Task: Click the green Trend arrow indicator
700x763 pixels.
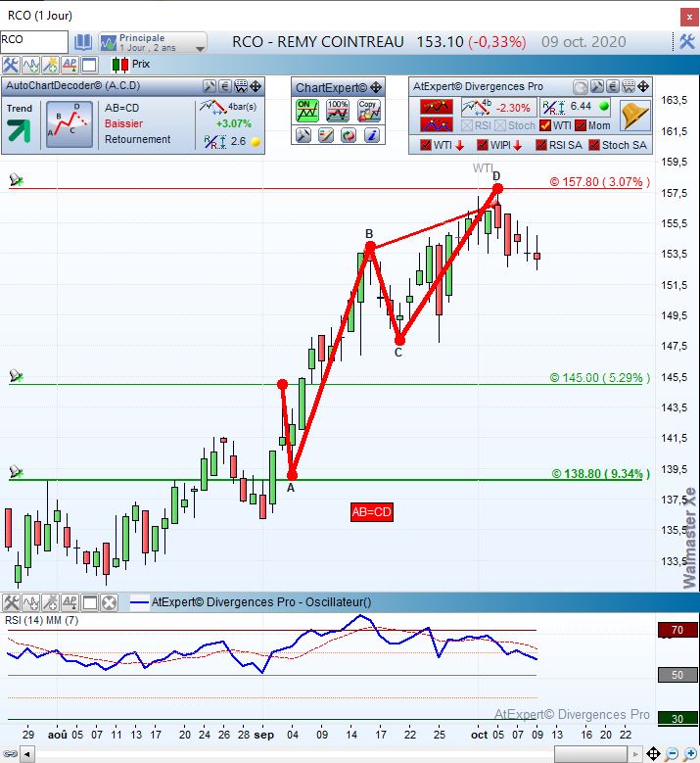Action: click(x=19, y=130)
